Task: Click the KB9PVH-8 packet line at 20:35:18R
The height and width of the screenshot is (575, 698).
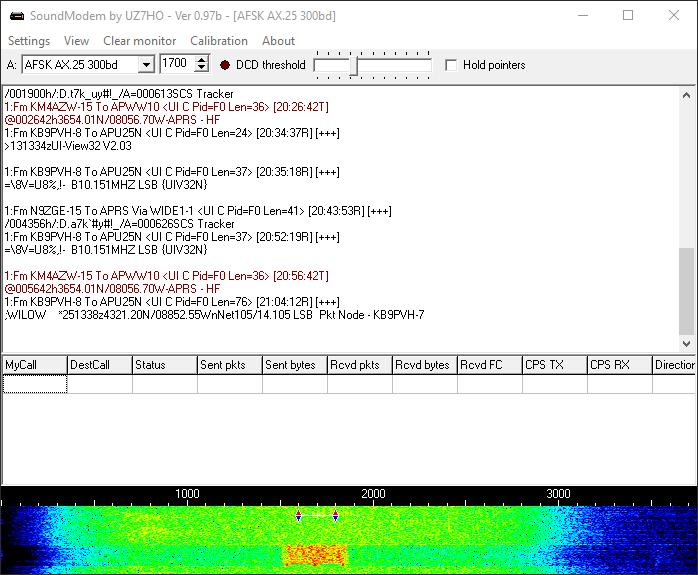Action: 172,172
